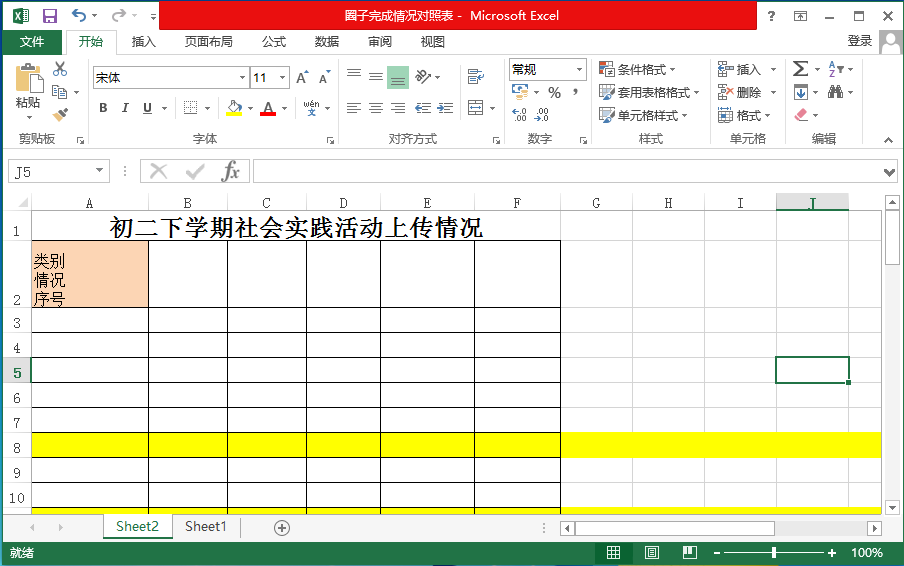Open Find and Select binoculars
Screen dimensions: 904x566
835,92
